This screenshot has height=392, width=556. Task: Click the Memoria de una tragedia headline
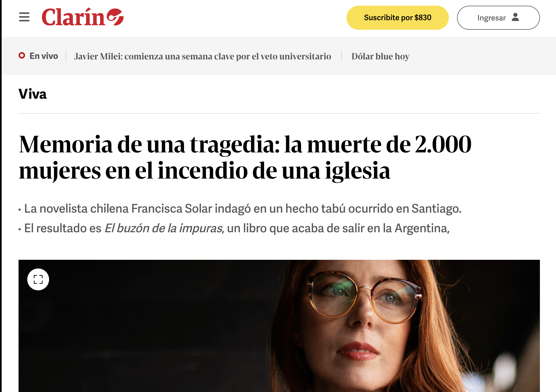coord(245,157)
